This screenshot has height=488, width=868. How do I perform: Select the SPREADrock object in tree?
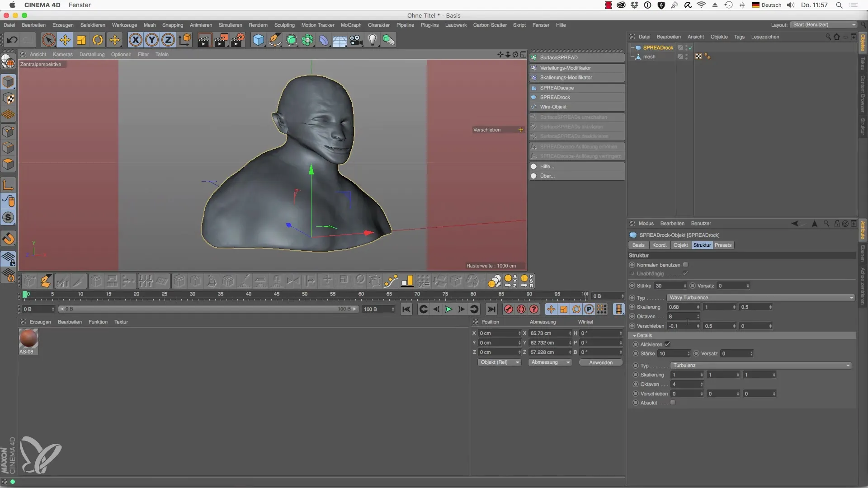tap(658, 47)
